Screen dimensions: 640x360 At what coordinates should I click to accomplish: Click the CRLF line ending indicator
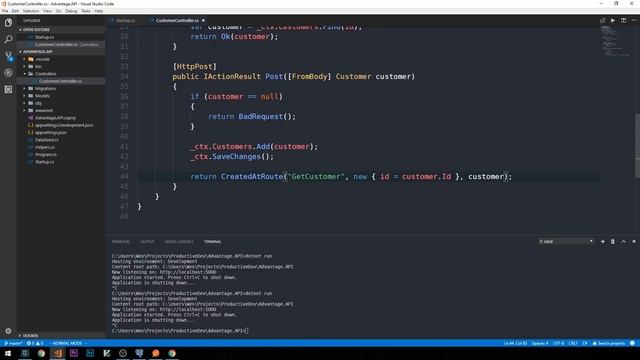point(573,343)
